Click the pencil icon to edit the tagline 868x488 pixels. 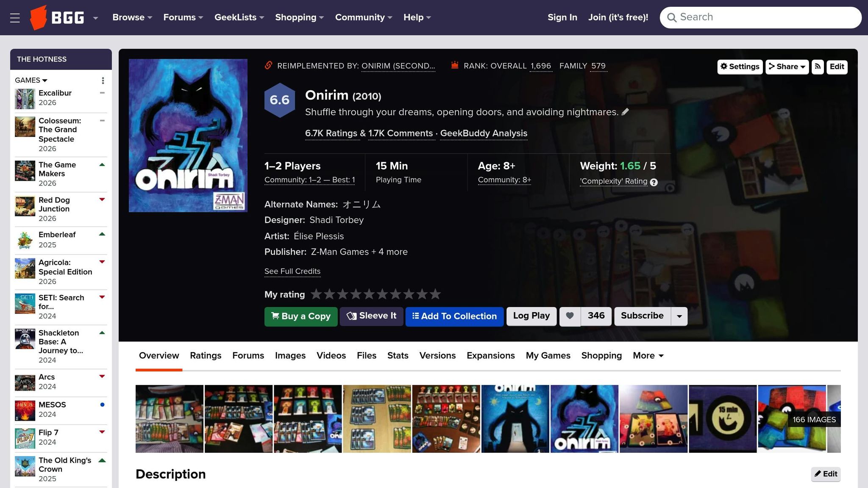tap(625, 112)
